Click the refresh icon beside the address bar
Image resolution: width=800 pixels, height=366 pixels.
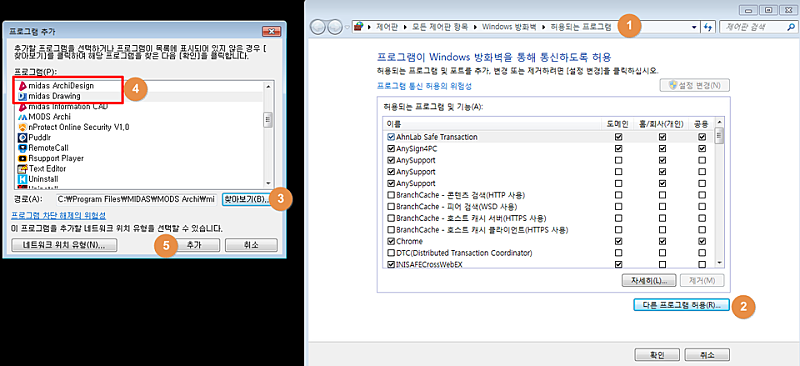[x=709, y=27]
